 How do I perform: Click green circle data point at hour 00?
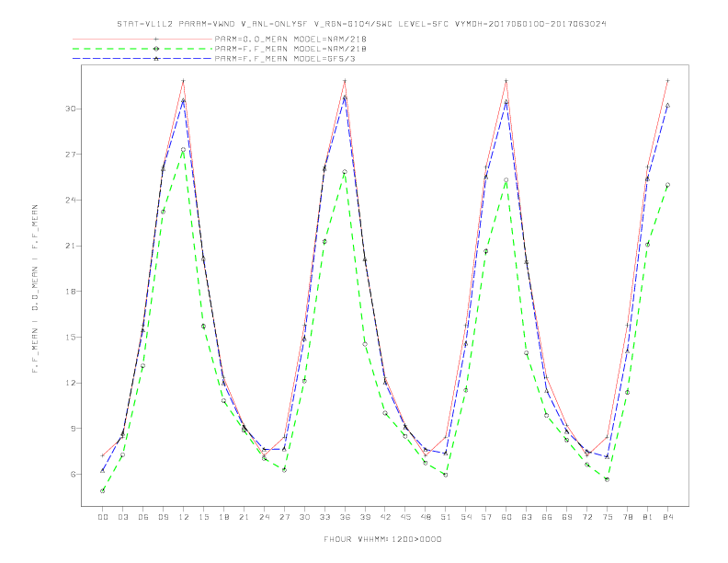[x=103, y=491]
